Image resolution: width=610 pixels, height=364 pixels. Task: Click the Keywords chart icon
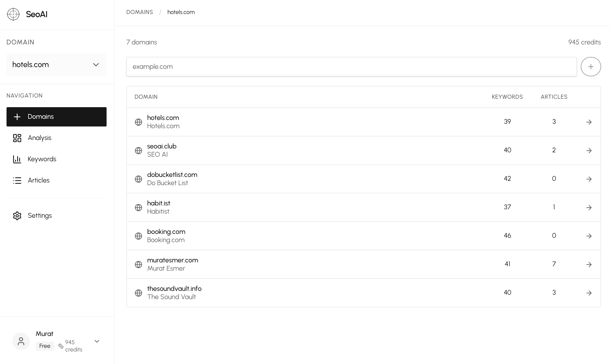[17, 159]
